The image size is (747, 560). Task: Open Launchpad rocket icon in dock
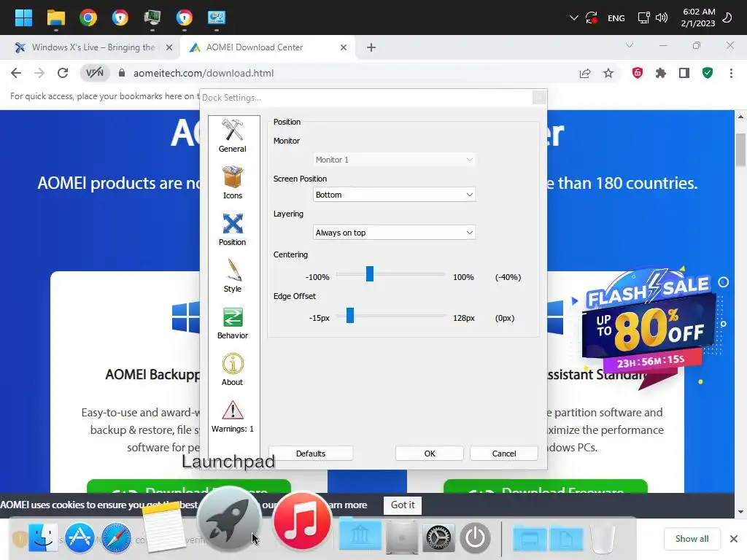pos(230,521)
